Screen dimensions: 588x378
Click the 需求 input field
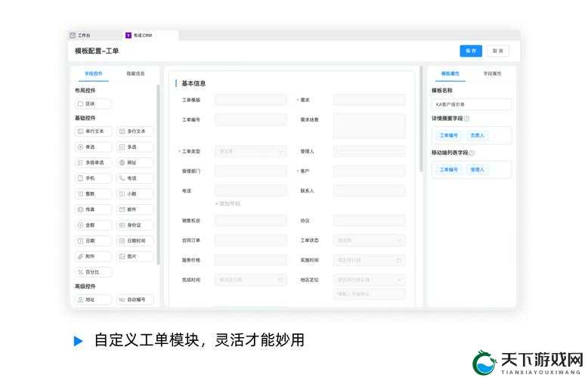(370, 100)
